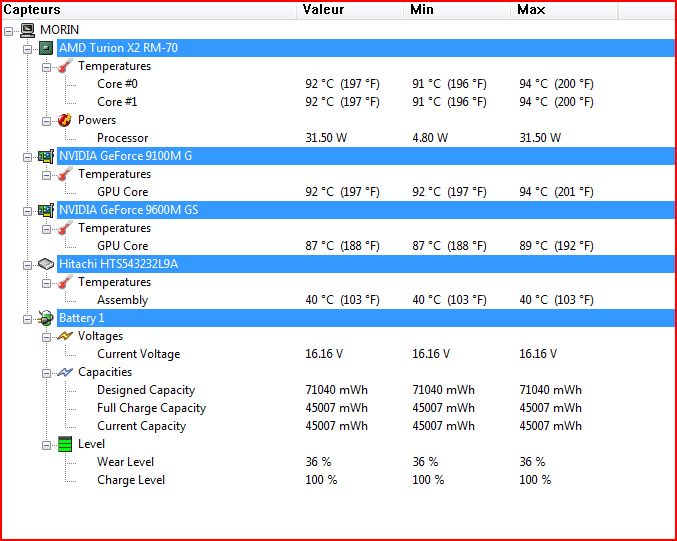Viewport: 677px width, 541px height.
Task: Click GeForce 9600M GS Max value 89 °C
Action: click(556, 246)
